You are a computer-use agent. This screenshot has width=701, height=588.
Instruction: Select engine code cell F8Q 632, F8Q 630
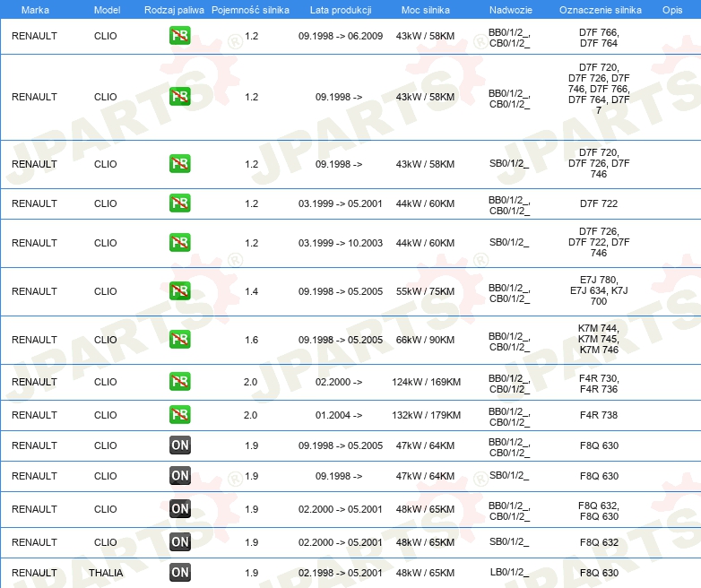[599, 511]
